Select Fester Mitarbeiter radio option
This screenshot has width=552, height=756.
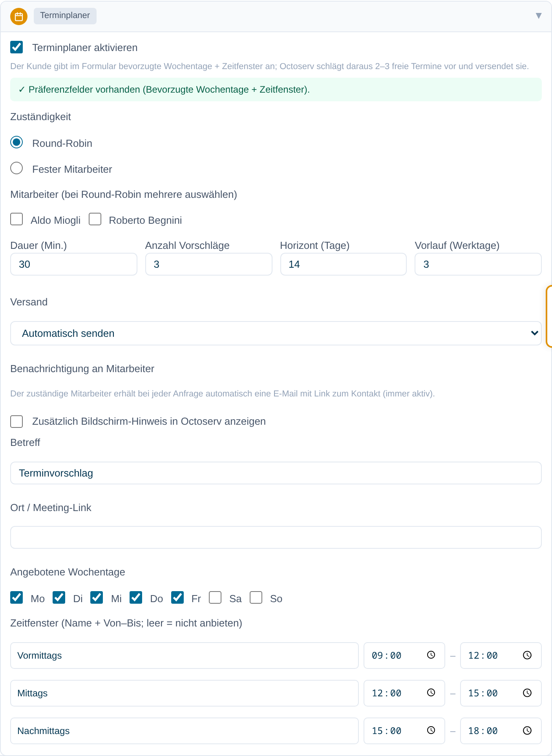pyautogui.click(x=16, y=168)
